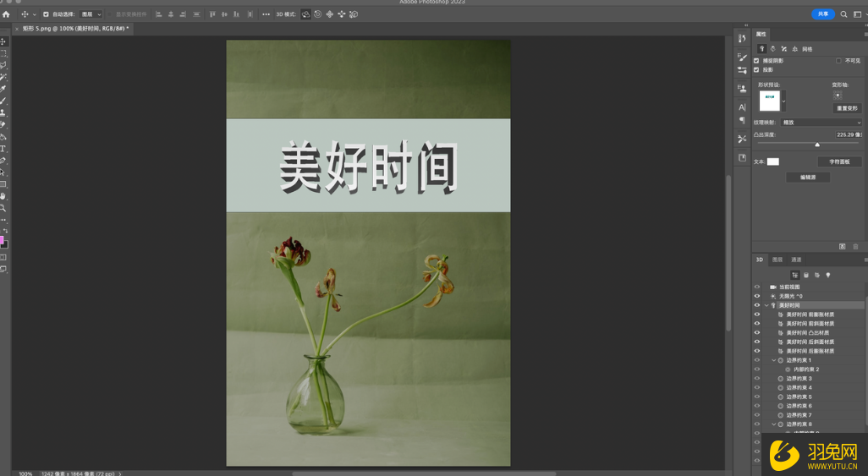This screenshot has width=868, height=476.
Task: Click trash icon in Properties panel
Action: click(x=855, y=246)
